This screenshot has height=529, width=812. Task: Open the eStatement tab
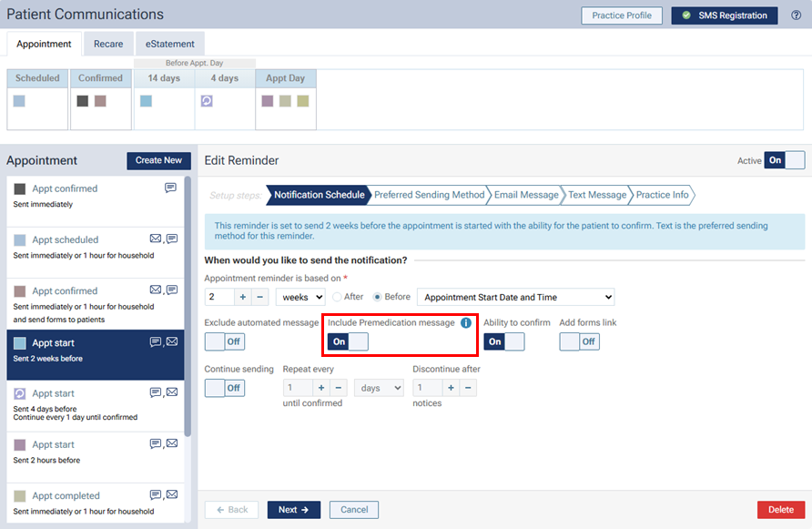(x=170, y=44)
